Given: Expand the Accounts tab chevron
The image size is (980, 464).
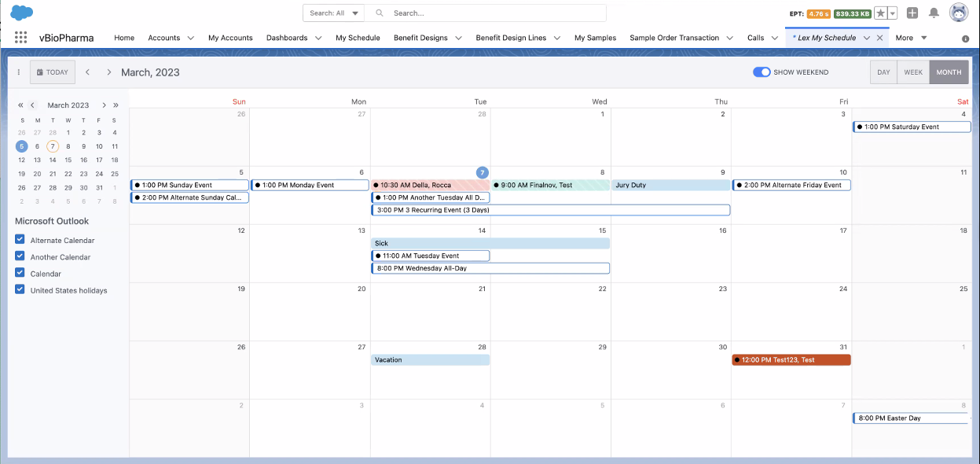Looking at the screenshot, I should (191, 38).
